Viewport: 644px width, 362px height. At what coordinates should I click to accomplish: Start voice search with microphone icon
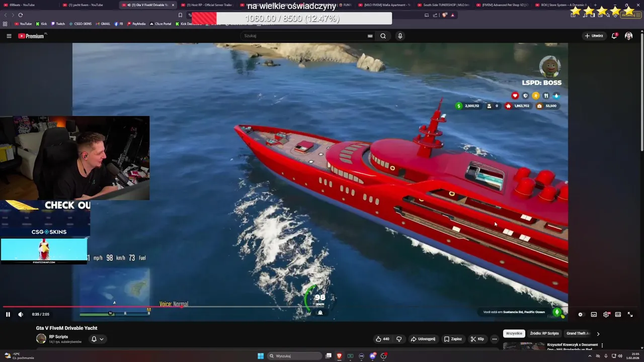400,36
